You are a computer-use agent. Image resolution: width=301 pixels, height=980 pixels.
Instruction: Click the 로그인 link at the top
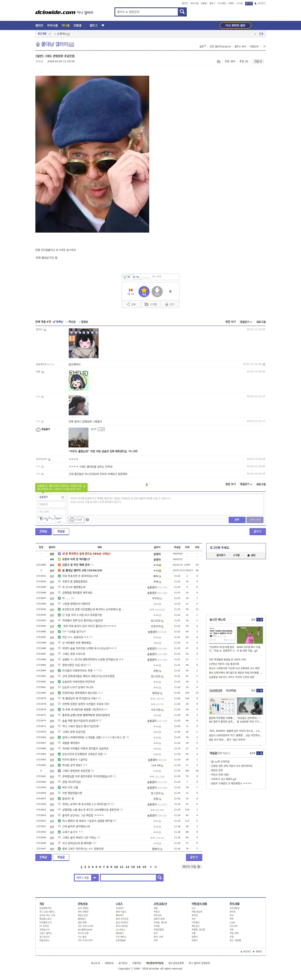pos(249,3)
